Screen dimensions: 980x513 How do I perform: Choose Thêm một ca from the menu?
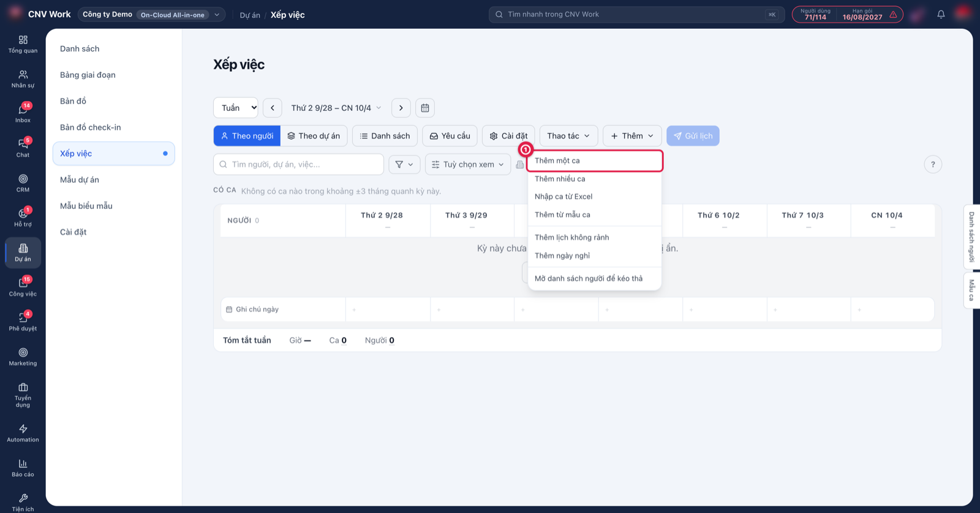(x=595, y=161)
